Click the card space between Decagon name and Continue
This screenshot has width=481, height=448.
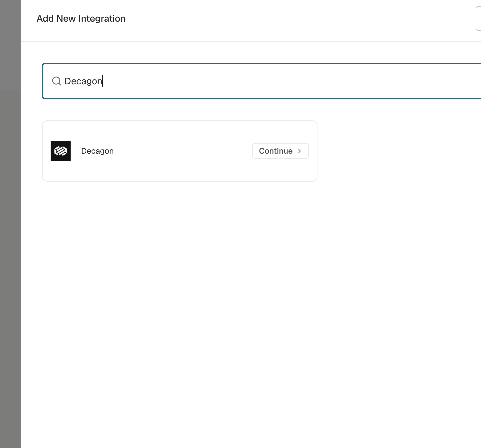pos(183,151)
